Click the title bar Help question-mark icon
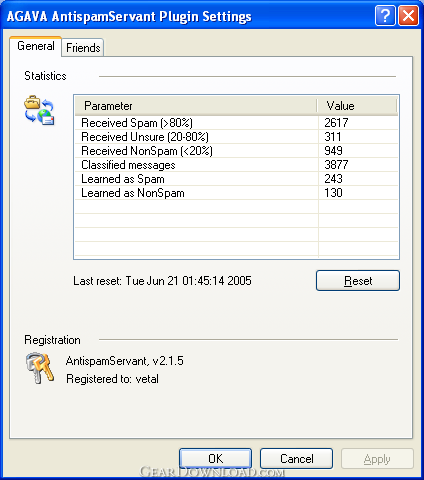This screenshot has width=424, height=480. (x=385, y=16)
